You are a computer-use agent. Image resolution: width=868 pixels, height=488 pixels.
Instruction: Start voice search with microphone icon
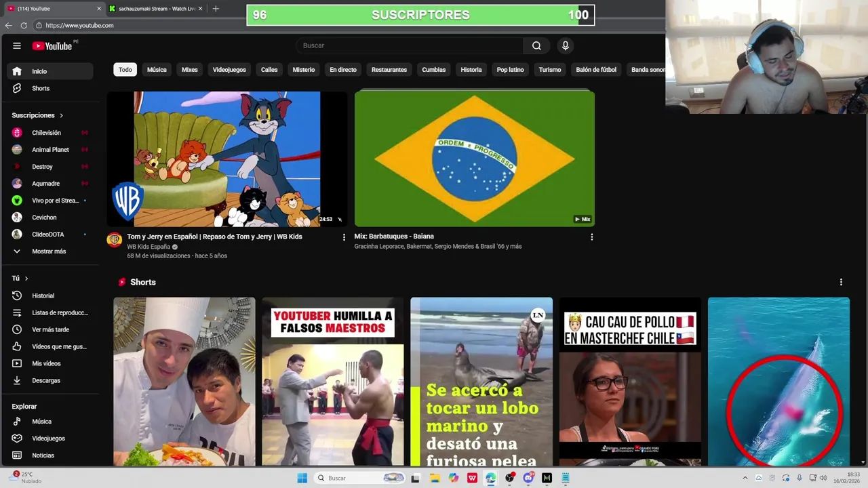[565, 45]
